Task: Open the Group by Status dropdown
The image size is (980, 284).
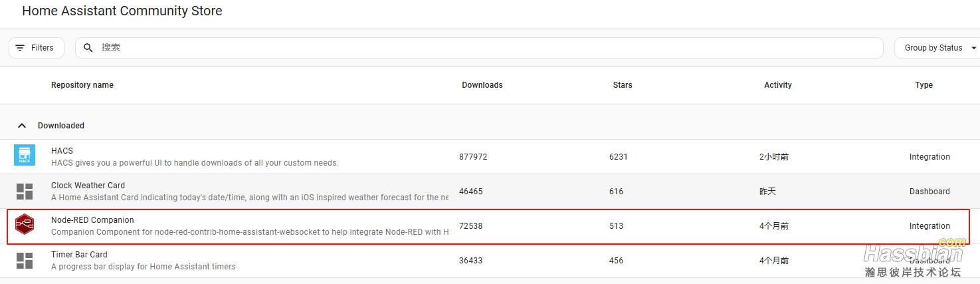Action: click(937, 48)
